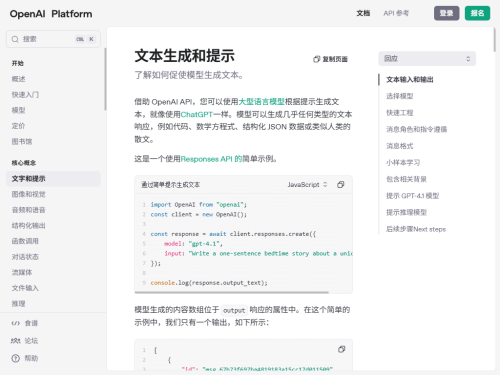Click the console.log code line
Image resolution: width=500 pixels, height=375 pixels.
point(209,283)
